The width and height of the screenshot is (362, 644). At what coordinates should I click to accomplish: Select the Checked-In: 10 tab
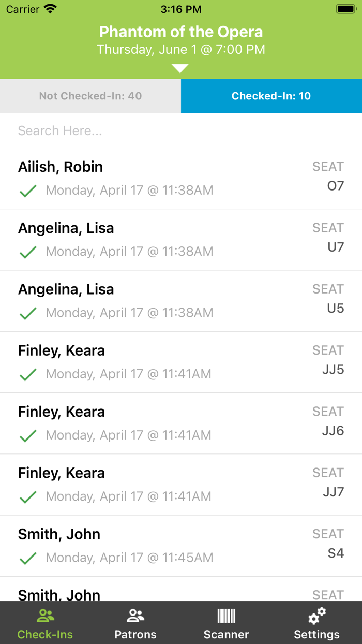(x=271, y=96)
